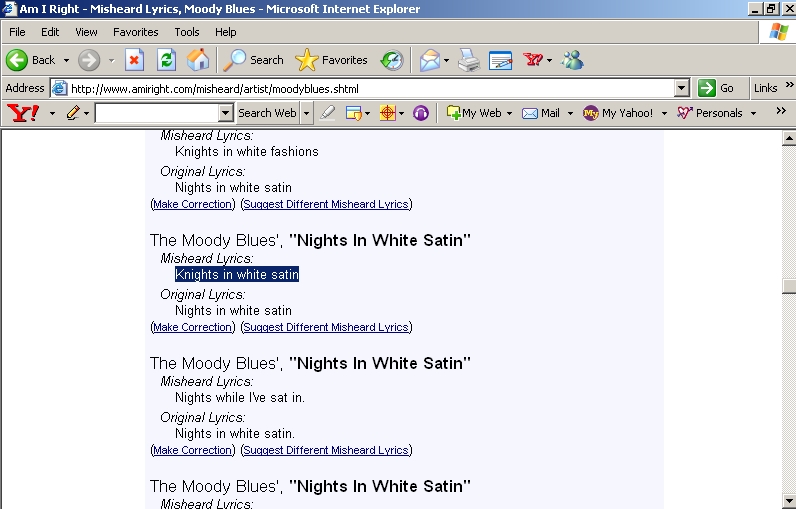Expand the pop-up blocker dropdown arrow
The width and height of the screenshot is (796, 509).
(367, 113)
